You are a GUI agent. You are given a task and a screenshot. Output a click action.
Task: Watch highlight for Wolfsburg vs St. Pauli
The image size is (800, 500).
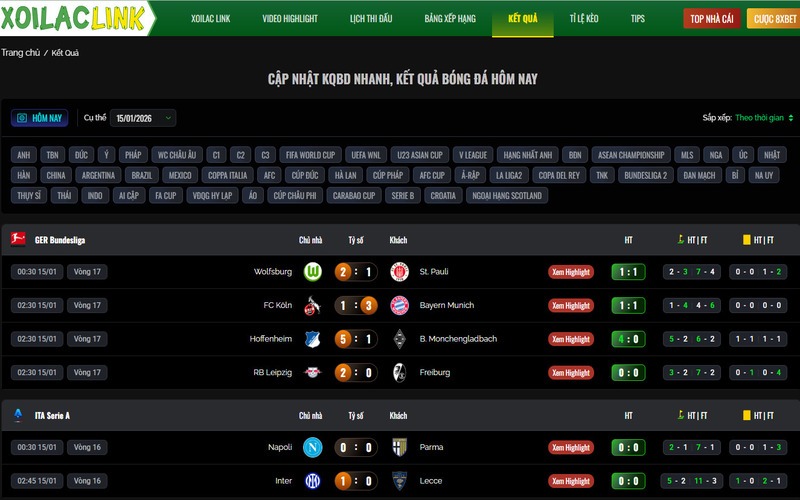(571, 272)
